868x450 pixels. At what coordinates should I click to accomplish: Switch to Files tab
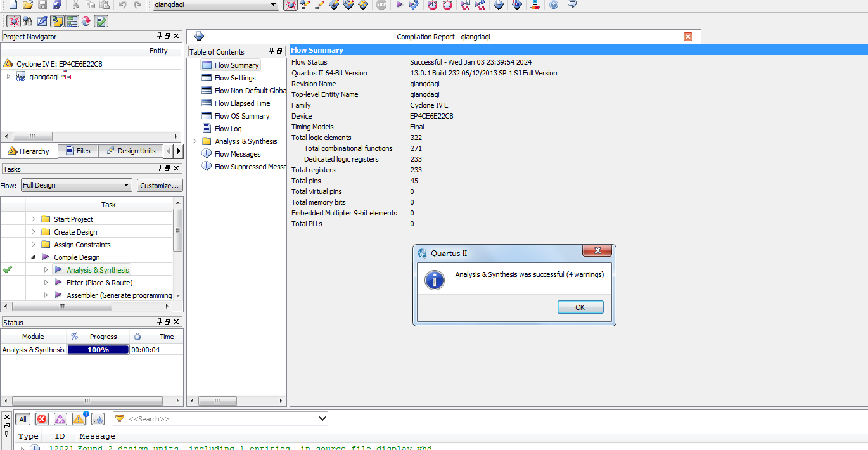click(x=78, y=151)
